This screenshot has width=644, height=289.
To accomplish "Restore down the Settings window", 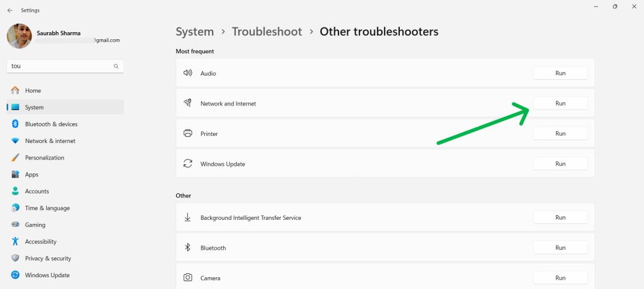I will pyautogui.click(x=615, y=6).
